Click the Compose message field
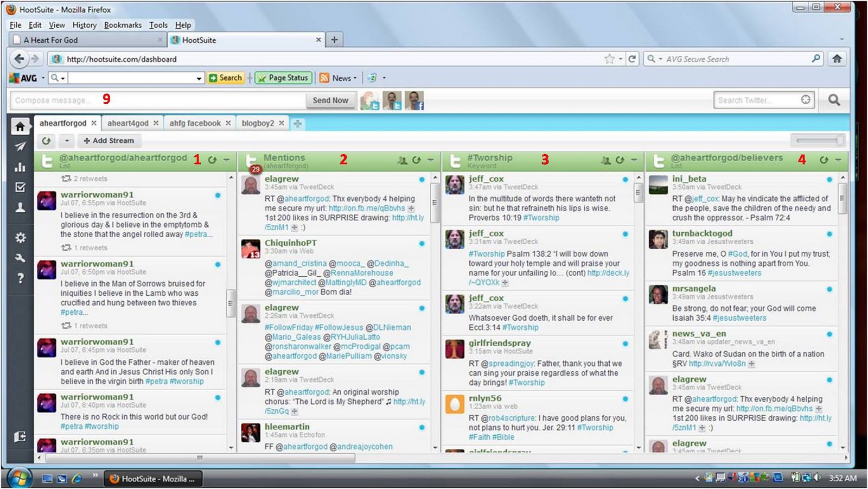 click(x=157, y=100)
